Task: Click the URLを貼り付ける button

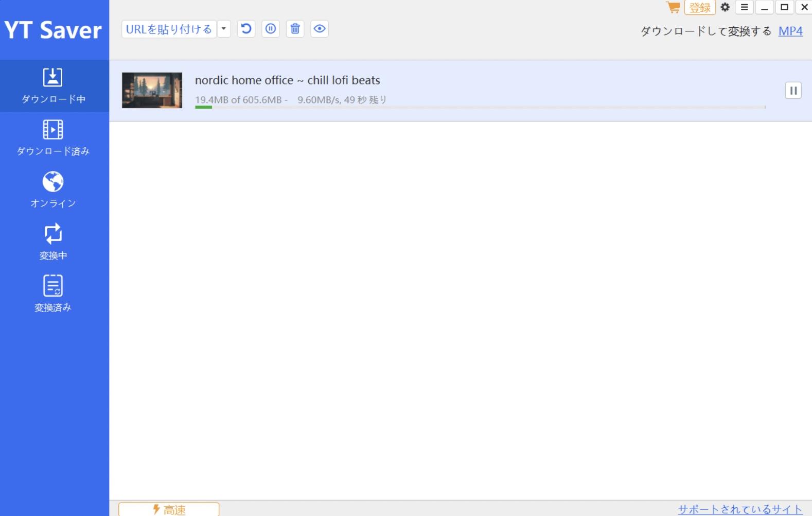Action: pos(169,29)
